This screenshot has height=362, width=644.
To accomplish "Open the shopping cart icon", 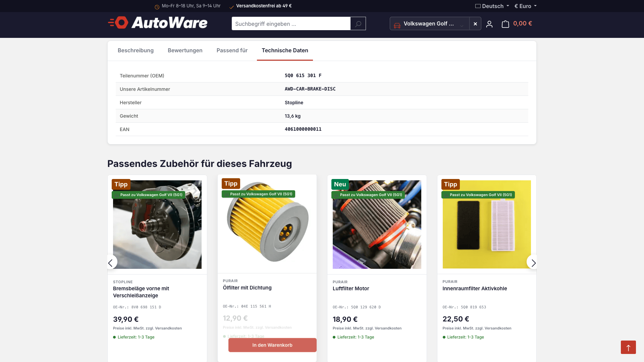I will click(x=505, y=24).
